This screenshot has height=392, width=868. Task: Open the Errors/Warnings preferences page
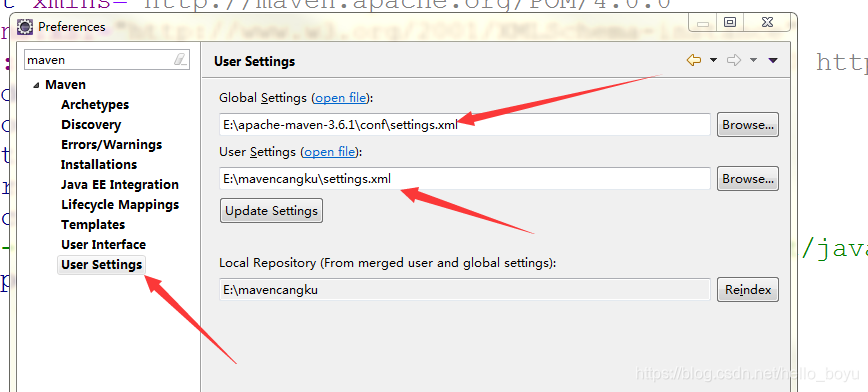click(x=111, y=145)
